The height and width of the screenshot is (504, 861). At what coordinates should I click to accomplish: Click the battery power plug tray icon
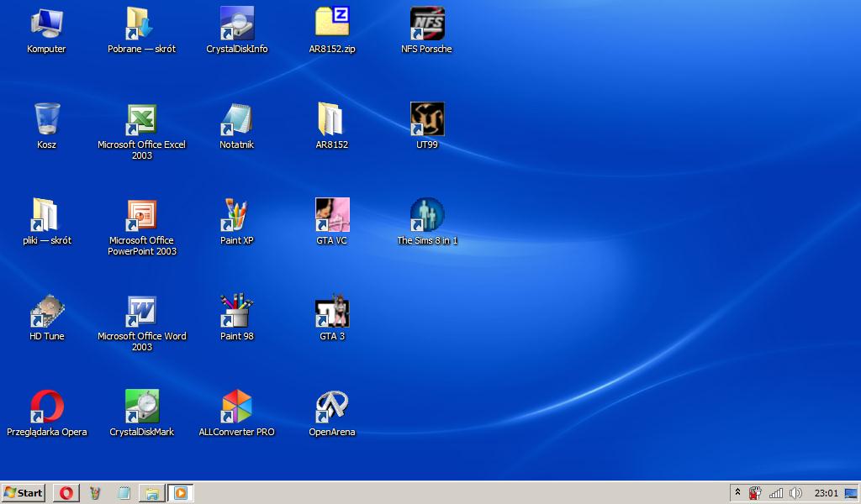pos(755,493)
